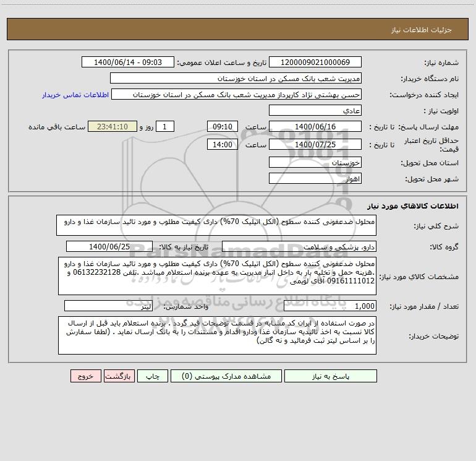Click توضیحات خریدار text area
Viewport: 476px width, 461px height.
point(217,335)
